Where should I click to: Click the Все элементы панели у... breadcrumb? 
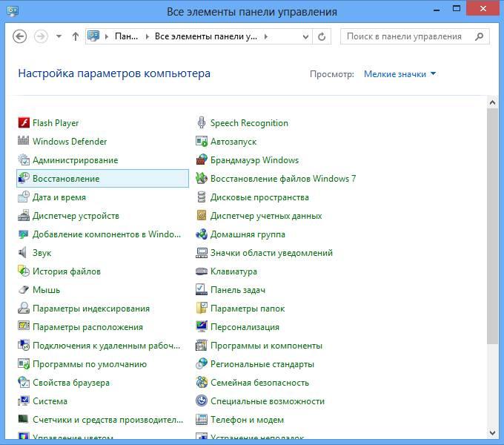point(206,36)
